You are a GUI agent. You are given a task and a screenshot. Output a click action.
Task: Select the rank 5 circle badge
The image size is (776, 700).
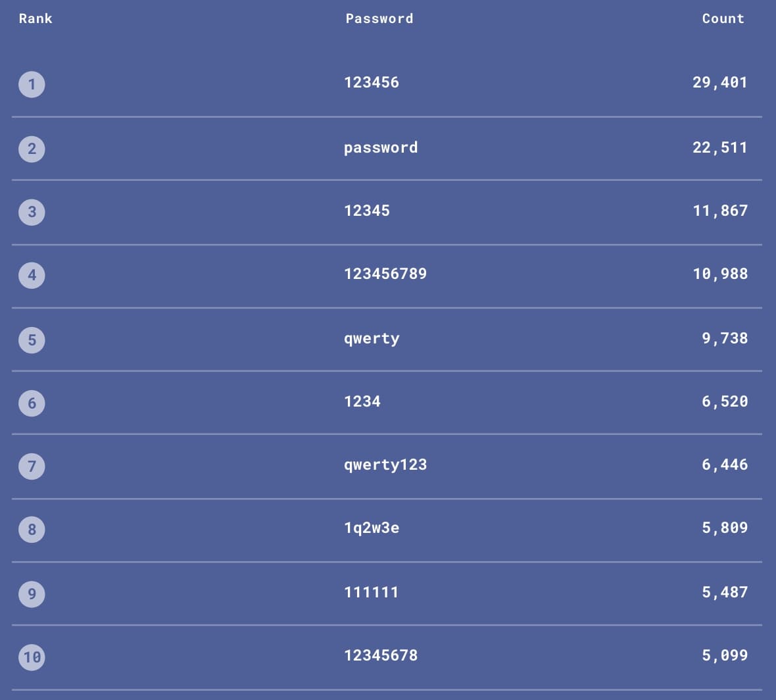coord(32,340)
